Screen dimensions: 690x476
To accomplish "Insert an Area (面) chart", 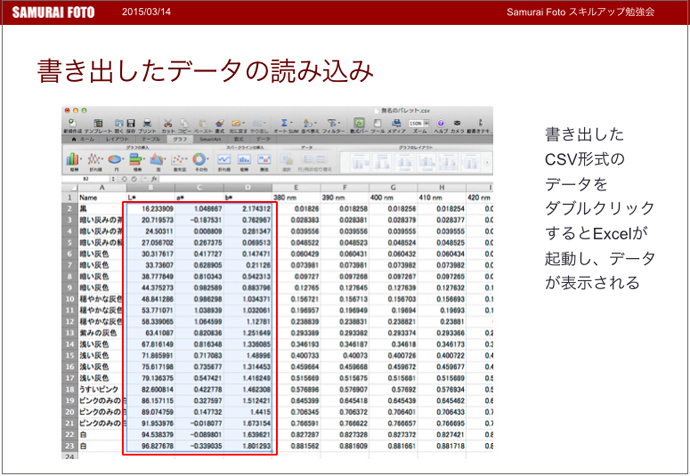I will (x=157, y=159).
